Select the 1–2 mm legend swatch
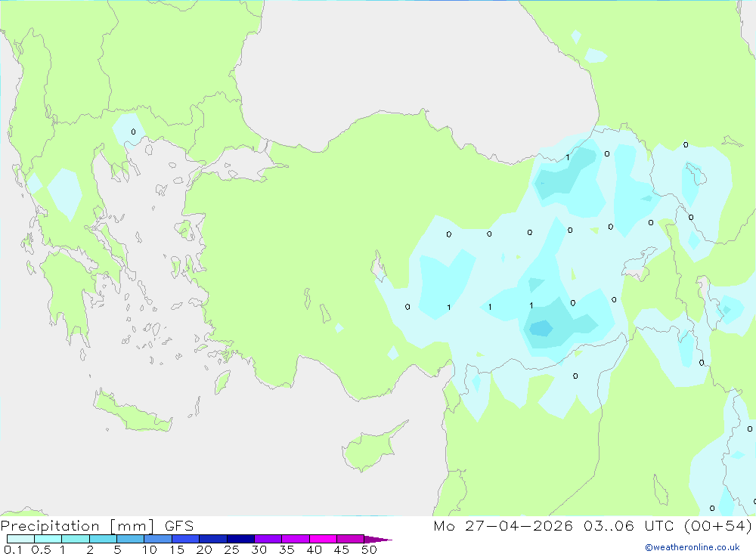Image resolution: width=756 pixels, height=554 pixels. click(x=76, y=539)
